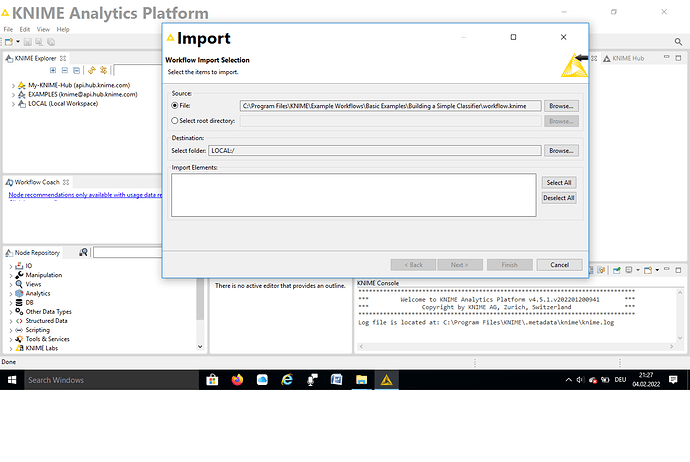Screen dimensions: 690x462
Task: Open Internet Explorer from the taskbar
Action: pyautogui.click(x=287, y=380)
